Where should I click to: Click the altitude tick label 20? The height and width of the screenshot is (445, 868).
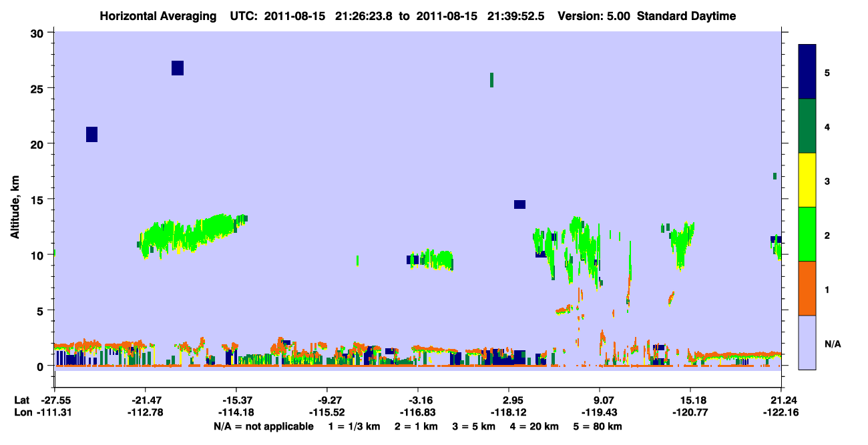(39, 144)
